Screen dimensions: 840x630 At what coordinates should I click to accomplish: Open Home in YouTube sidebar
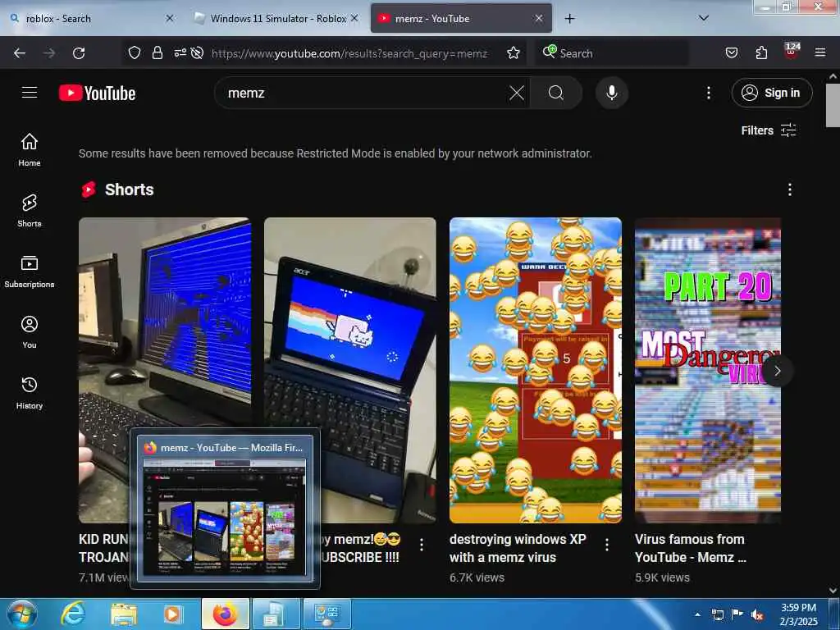pyautogui.click(x=30, y=150)
